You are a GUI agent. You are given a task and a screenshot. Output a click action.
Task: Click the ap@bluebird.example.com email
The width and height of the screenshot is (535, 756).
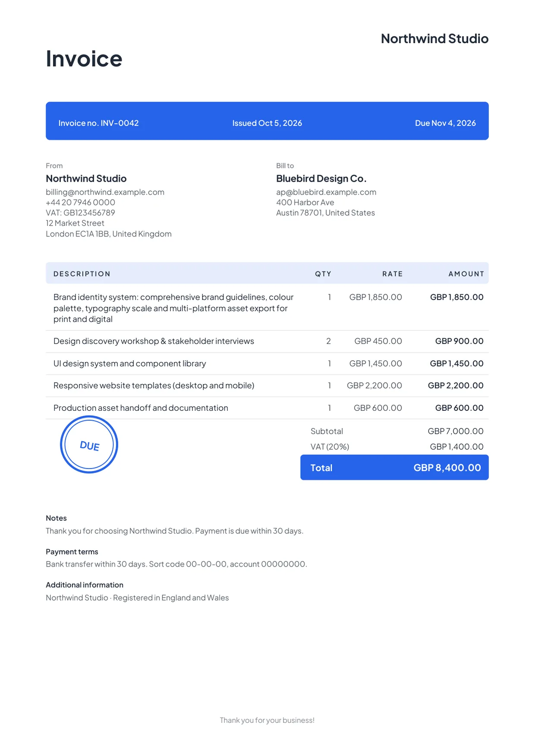326,192
